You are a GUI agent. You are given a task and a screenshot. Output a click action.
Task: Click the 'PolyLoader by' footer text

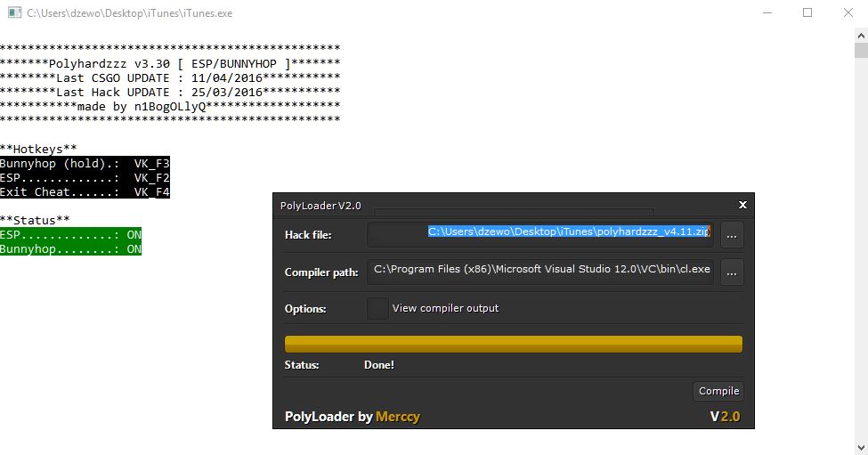[x=329, y=416]
